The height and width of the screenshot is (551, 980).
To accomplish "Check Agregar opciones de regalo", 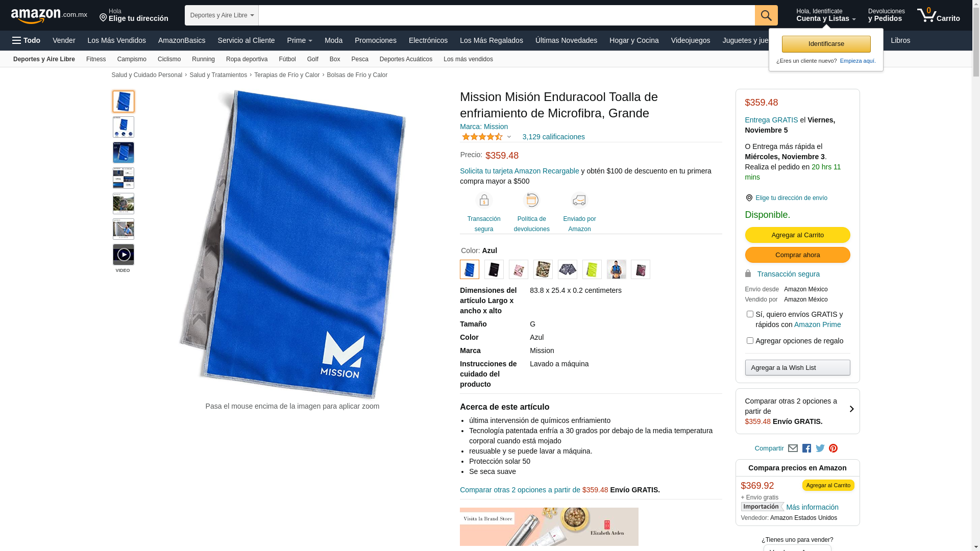I will [750, 341].
